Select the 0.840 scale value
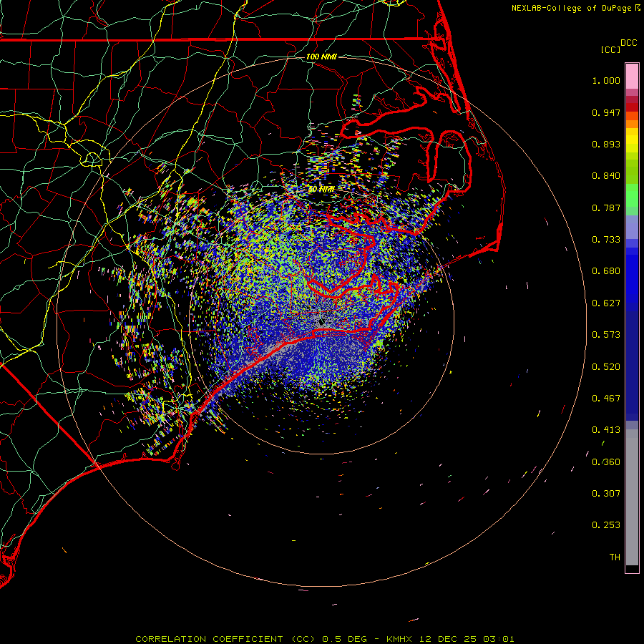 [x=606, y=176]
